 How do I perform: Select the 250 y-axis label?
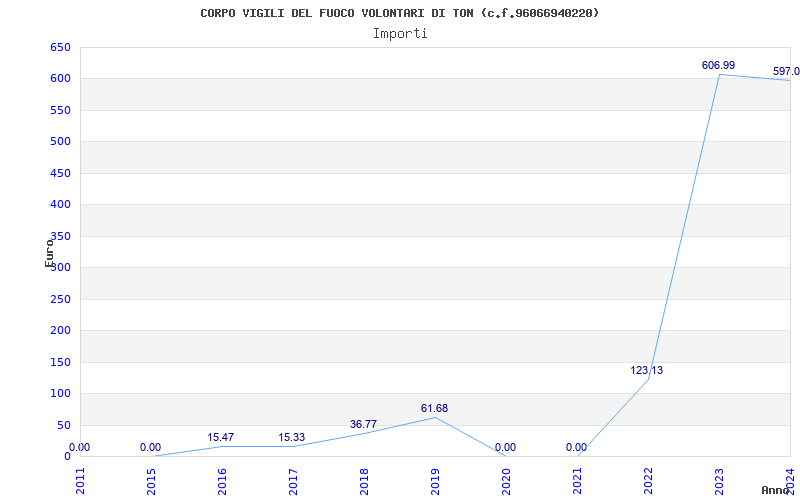tap(60, 299)
